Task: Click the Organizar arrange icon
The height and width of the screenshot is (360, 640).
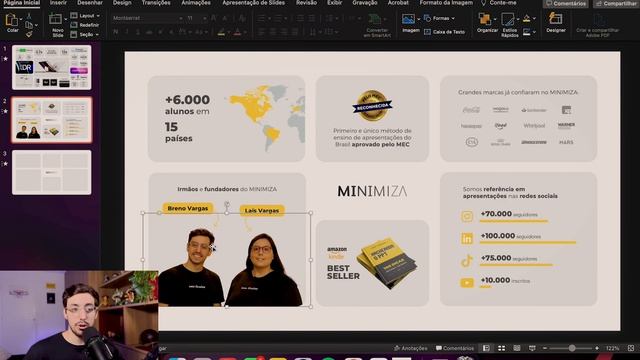Action: click(485, 19)
